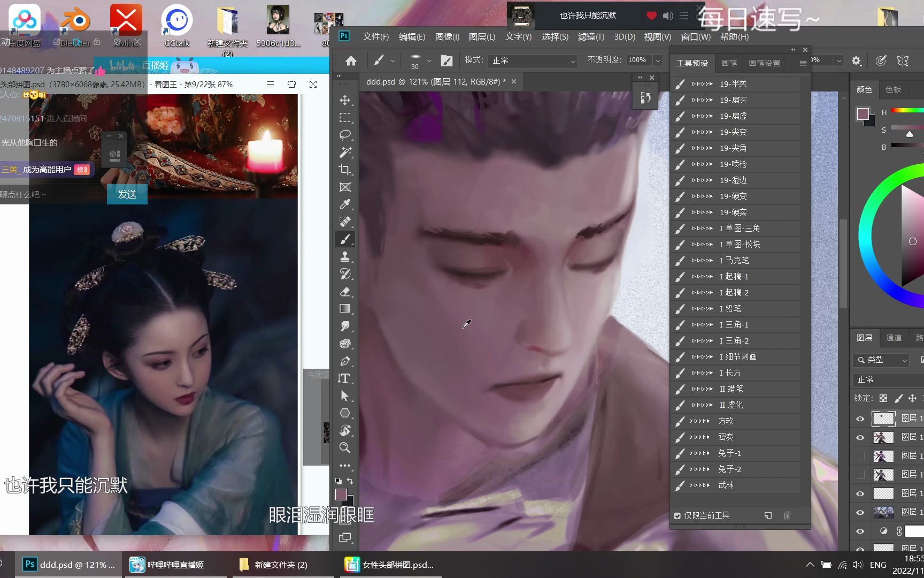Switch to the 色板 tab

point(893,89)
